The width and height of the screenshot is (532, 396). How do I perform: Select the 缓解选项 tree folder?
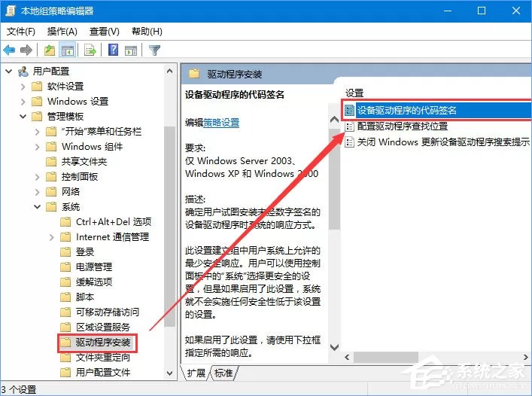click(93, 282)
